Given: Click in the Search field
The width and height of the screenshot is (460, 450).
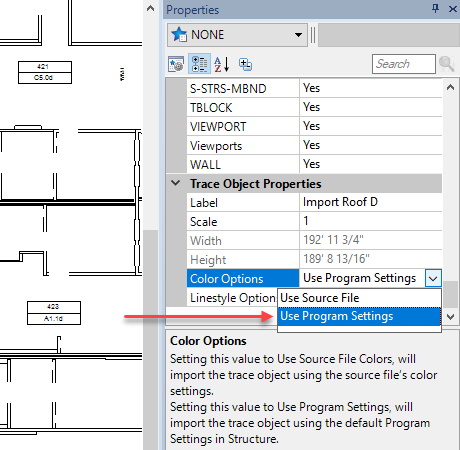Looking at the screenshot, I should point(404,64).
